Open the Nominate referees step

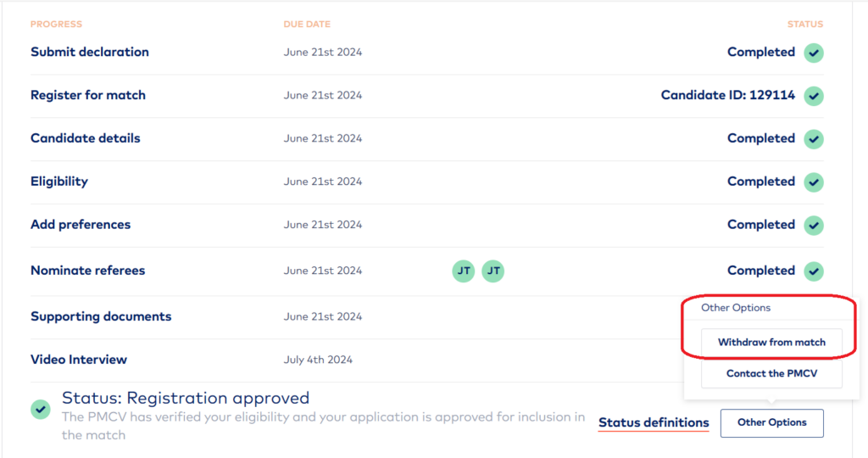click(x=88, y=271)
